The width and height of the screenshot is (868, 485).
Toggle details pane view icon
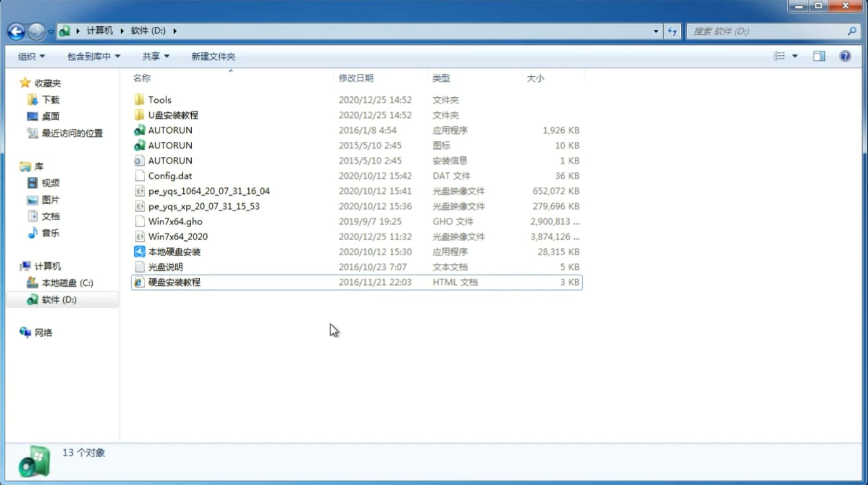point(819,56)
